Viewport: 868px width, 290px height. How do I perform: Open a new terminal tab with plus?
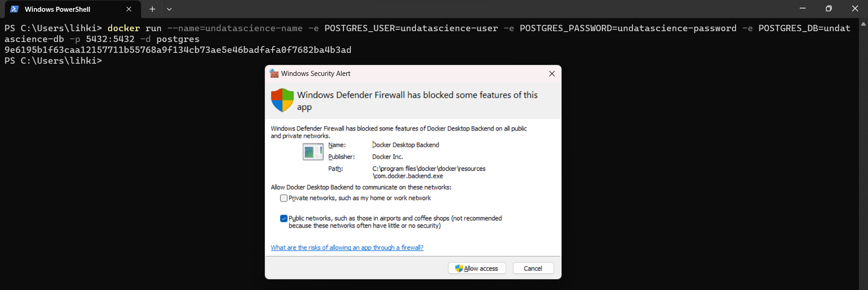pyautogui.click(x=152, y=9)
